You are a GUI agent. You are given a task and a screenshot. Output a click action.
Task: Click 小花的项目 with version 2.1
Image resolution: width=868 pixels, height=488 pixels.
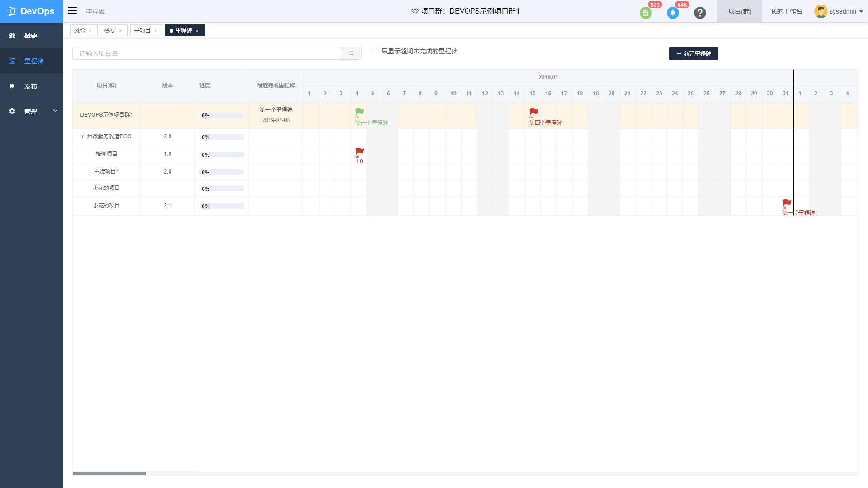point(106,206)
